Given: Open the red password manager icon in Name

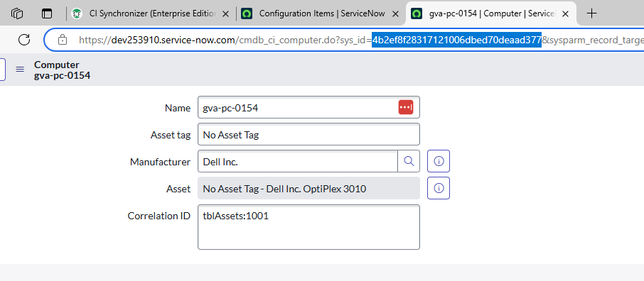Looking at the screenshot, I should click(406, 107).
